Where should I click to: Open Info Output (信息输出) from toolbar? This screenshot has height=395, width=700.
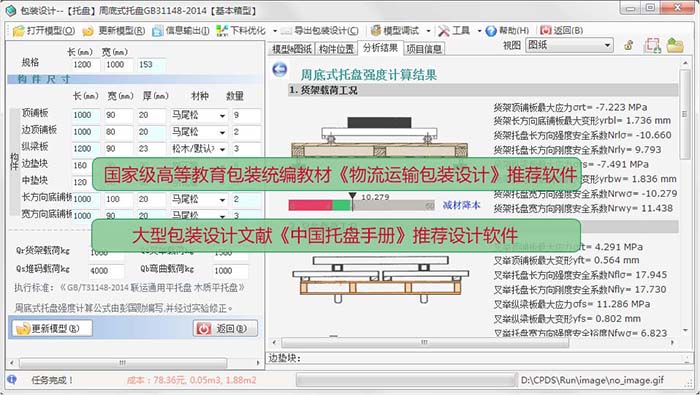(x=157, y=31)
